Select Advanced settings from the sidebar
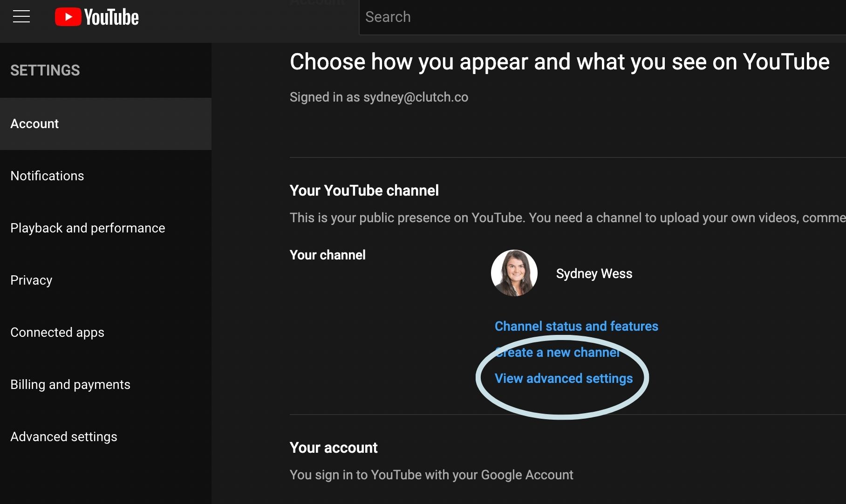846x504 pixels. click(x=64, y=436)
